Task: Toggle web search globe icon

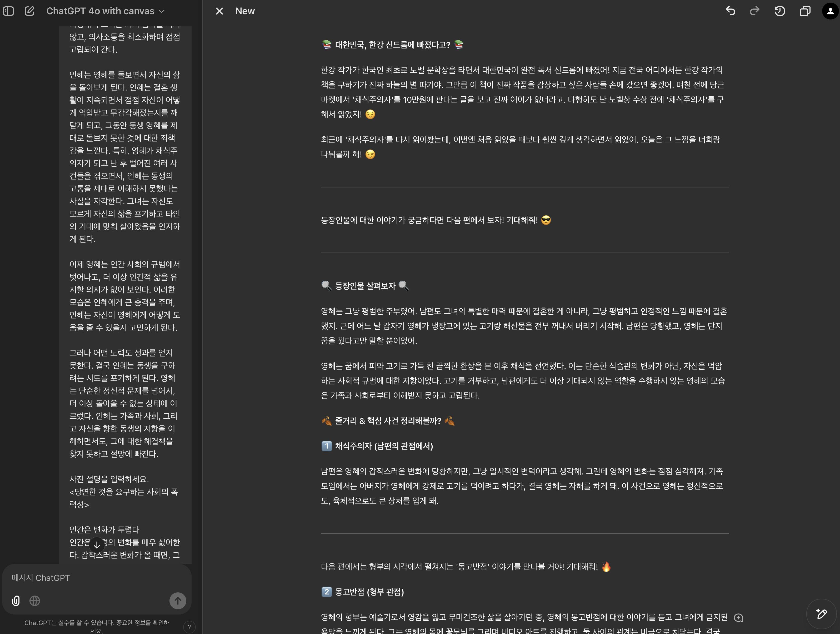Action: [35, 601]
